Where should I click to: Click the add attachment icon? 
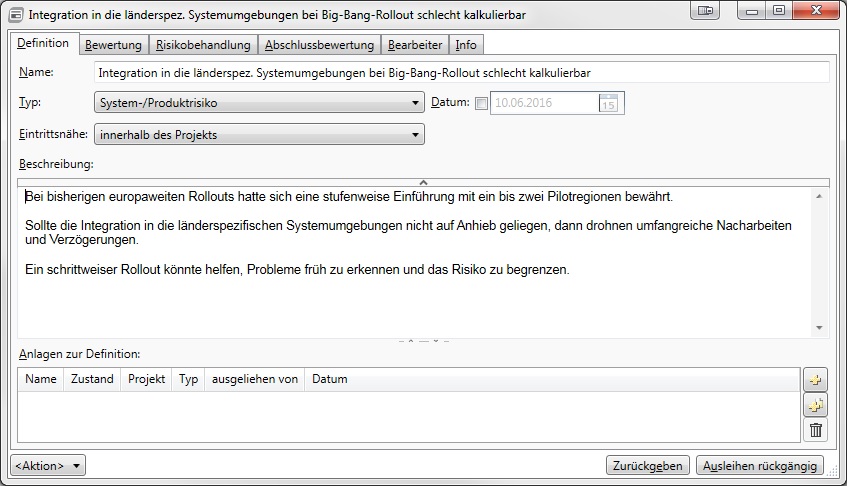(816, 380)
